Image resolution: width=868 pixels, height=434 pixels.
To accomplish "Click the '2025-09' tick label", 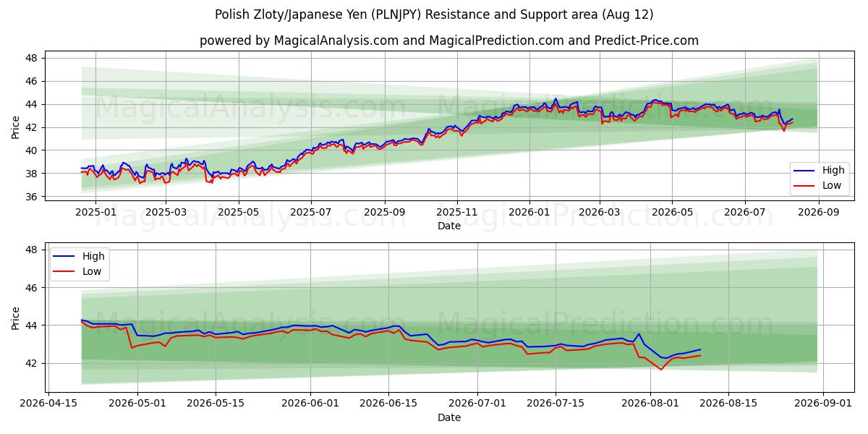I will click(x=385, y=213).
